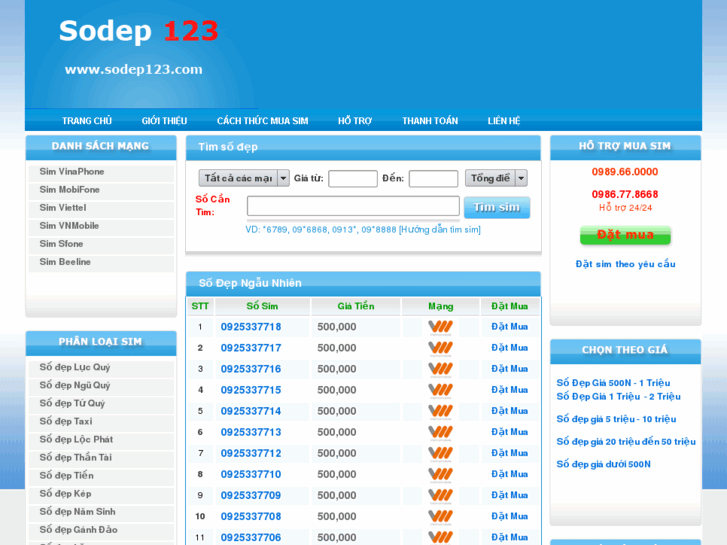Click the www.sodep123.com site address
The height and width of the screenshot is (545, 727).
[134, 70]
